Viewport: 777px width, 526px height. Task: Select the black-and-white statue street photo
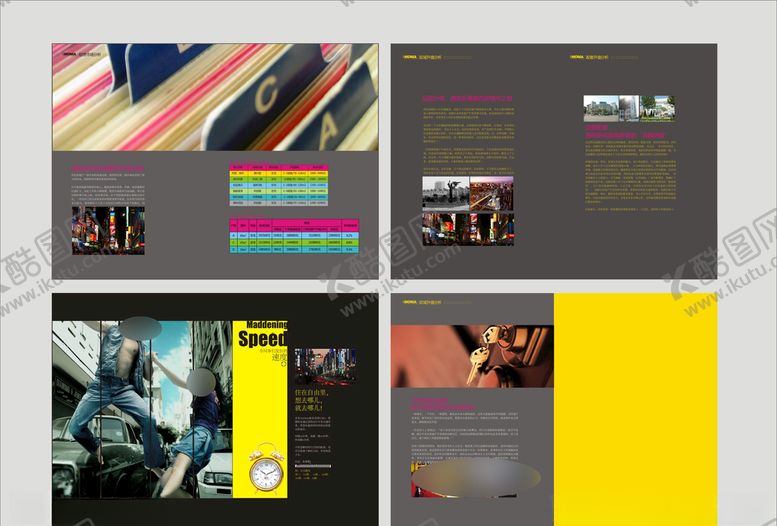click(x=444, y=194)
